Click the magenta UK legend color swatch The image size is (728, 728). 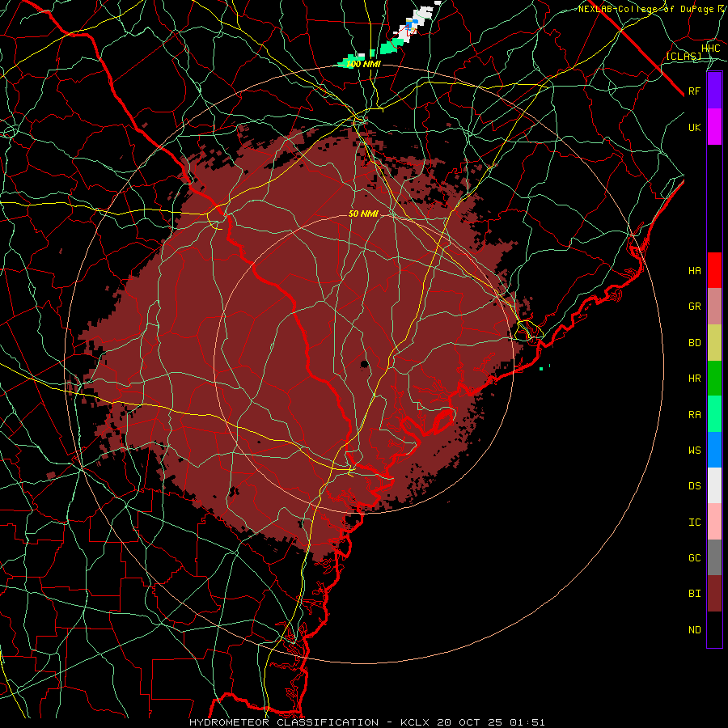(x=714, y=127)
